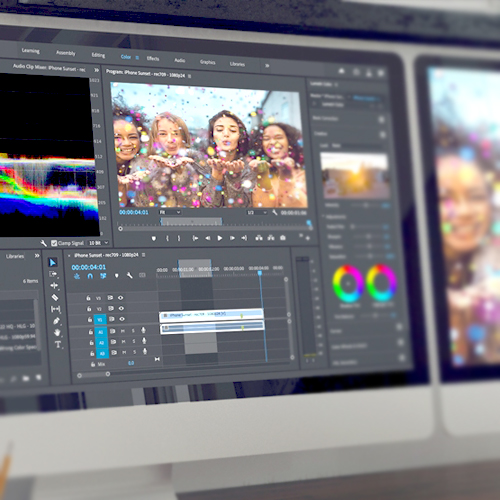Solo audio track A2
The image size is (500, 500).
click(x=134, y=341)
